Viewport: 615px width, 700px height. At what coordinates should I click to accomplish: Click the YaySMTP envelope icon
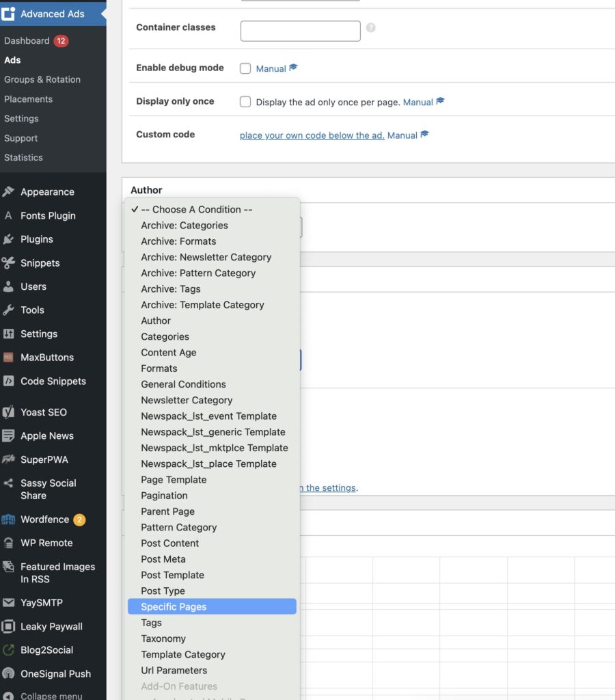pyautogui.click(x=8, y=603)
